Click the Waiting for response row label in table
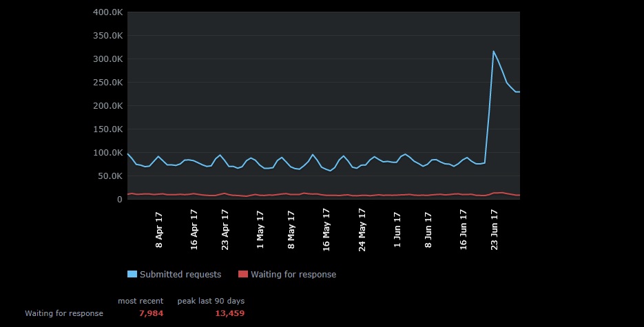 point(64,313)
